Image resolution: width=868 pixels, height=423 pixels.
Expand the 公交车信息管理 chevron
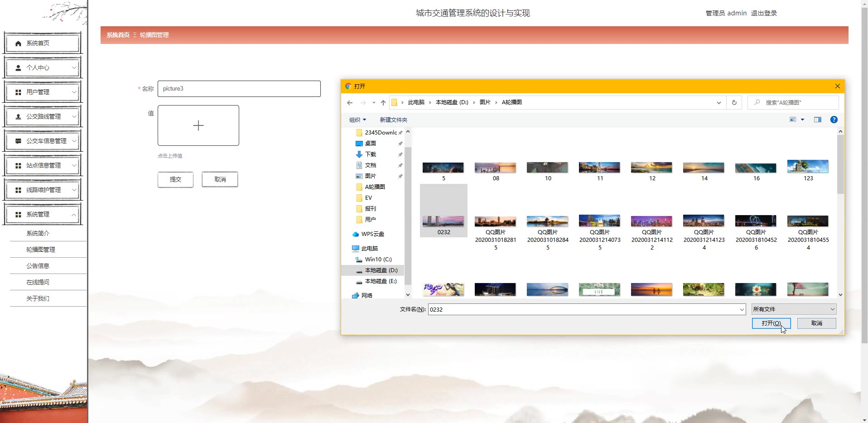click(x=74, y=141)
